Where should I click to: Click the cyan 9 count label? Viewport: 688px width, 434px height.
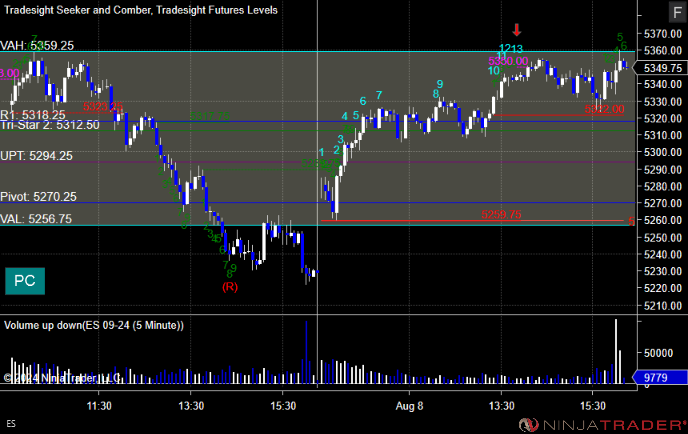pos(440,84)
